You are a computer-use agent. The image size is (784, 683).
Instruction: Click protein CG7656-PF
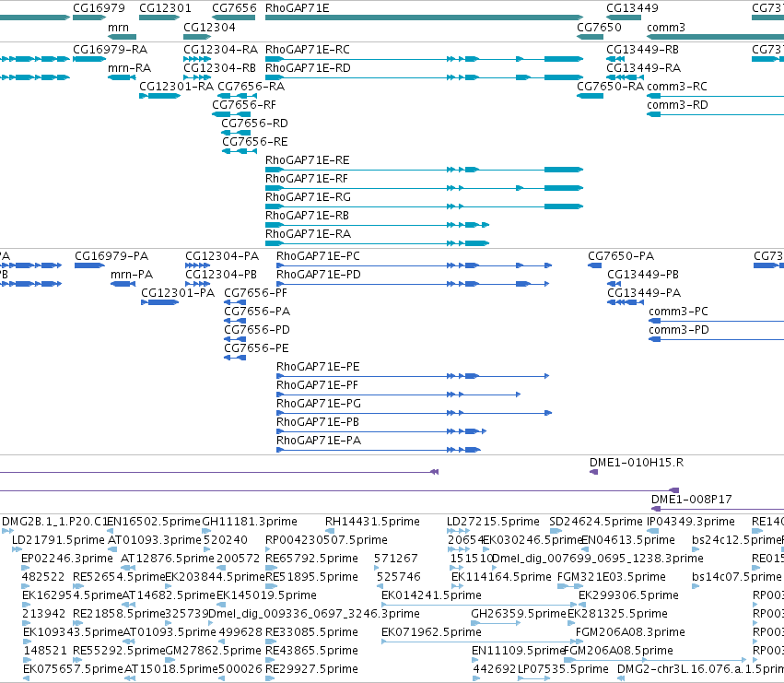255,294
